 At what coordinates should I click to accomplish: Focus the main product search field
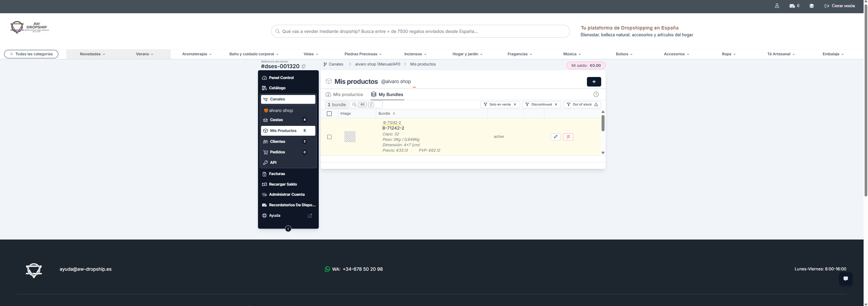point(420,31)
